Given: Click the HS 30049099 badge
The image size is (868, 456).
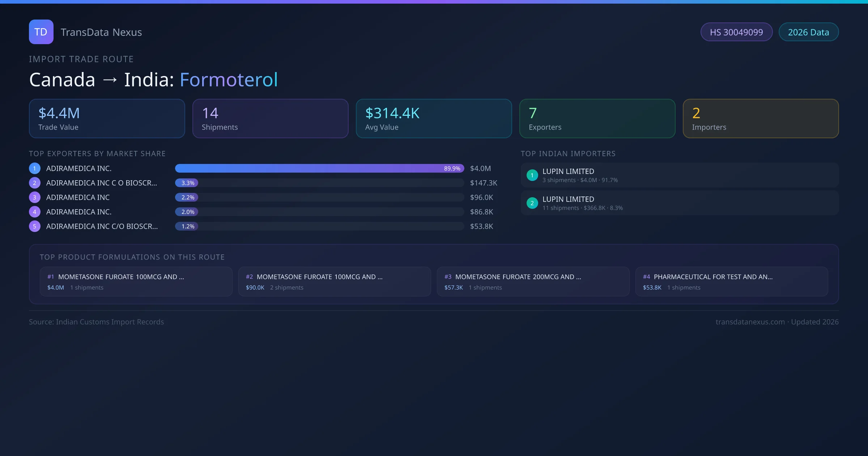Looking at the screenshot, I should 736,32.
